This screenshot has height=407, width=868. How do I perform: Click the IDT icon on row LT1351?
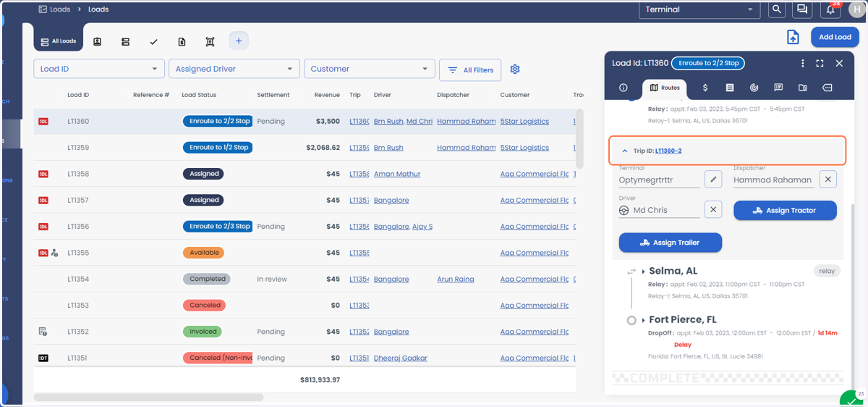tap(43, 358)
